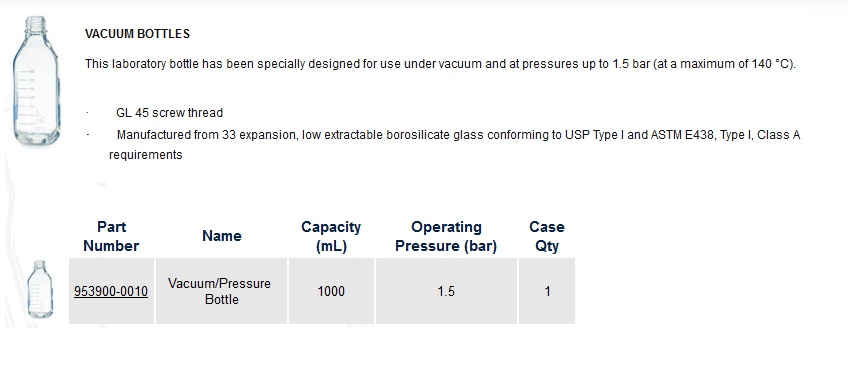Screen dimensions: 848x376
Task: Select the GL 45 screw thread bullet text
Action: 169,113
